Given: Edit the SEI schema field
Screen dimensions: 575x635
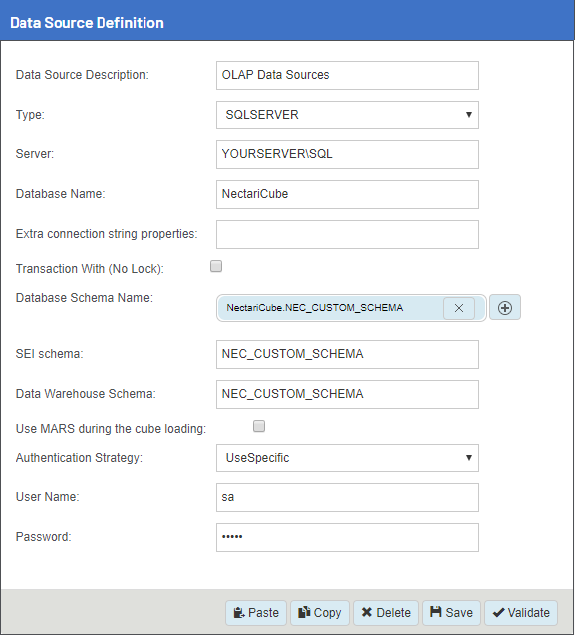Looking at the screenshot, I should point(347,354).
